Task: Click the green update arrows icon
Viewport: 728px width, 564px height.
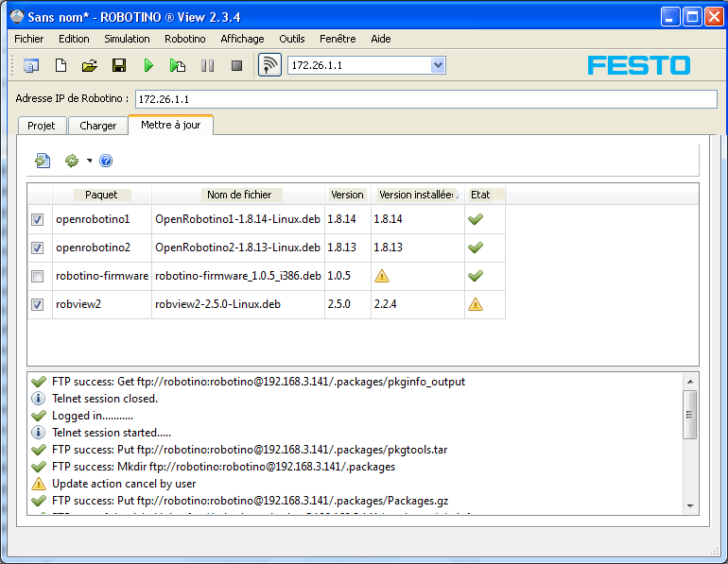Action: click(72, 161)
